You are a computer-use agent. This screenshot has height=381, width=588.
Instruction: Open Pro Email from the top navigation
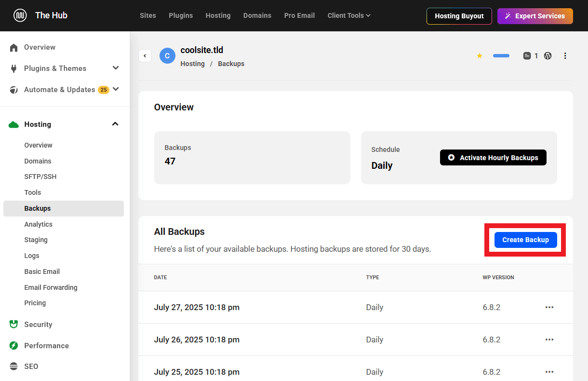coord(299,15)
